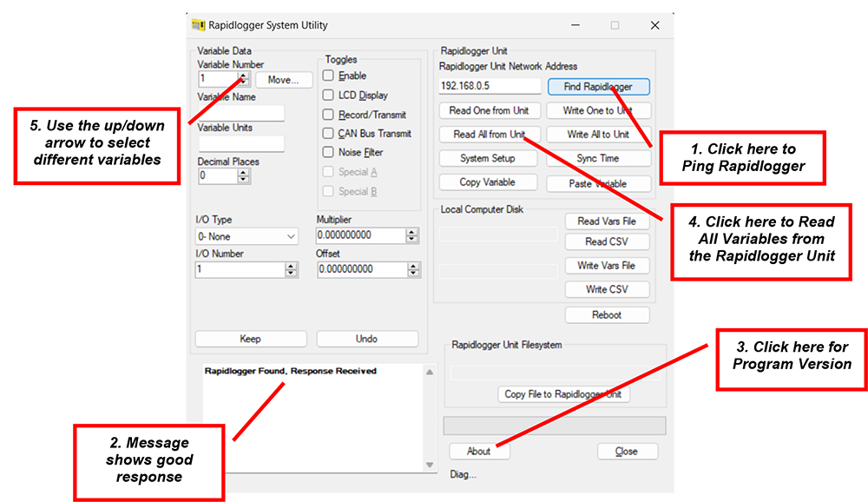
Task: Click the Offset value field
Action: [x=362, y=270]
